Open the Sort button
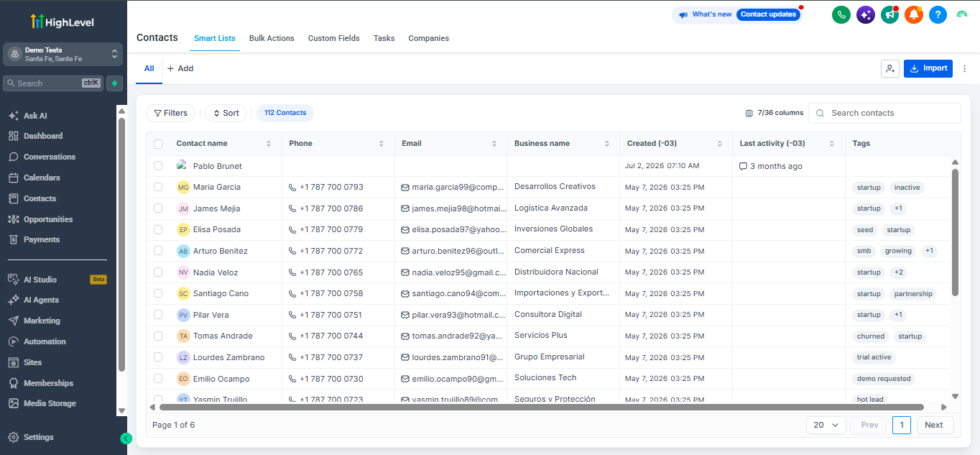This screenshot has height=455, width=980. point(226,113)
